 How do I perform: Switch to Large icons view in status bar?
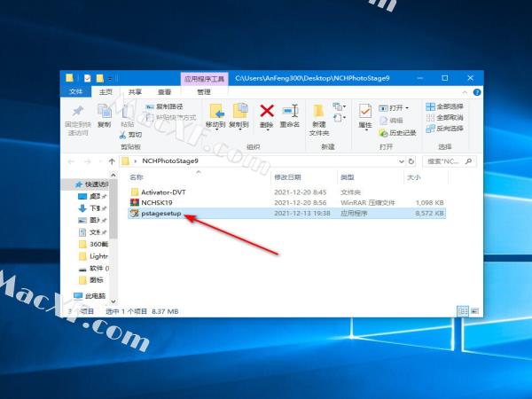(x=474, y=311)
